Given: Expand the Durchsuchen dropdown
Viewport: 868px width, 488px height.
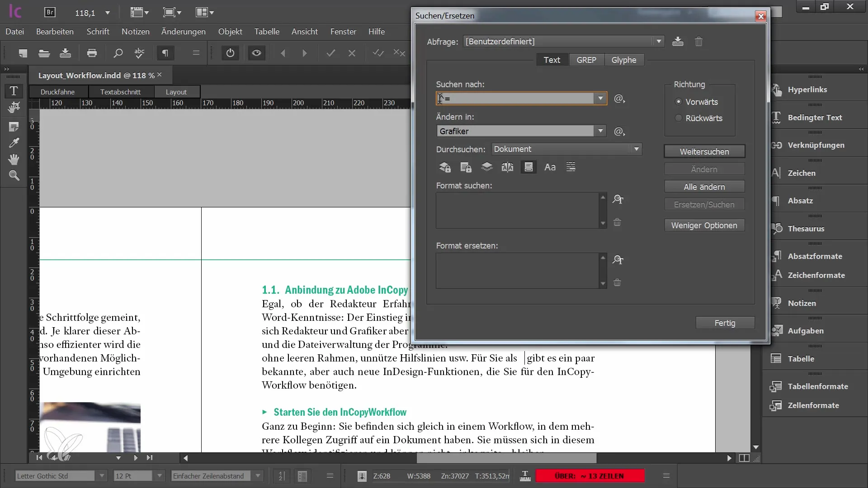Looking at the screenshot, I should [x=637, y=149].
